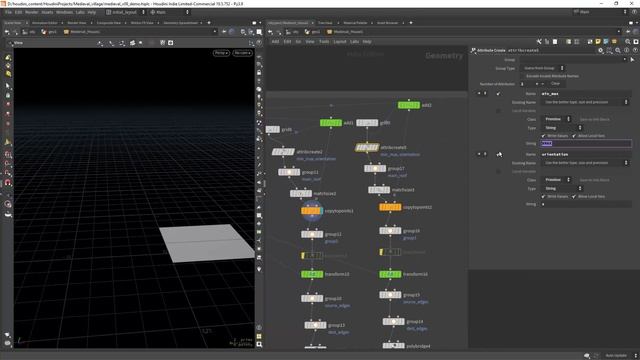Toggle Allow Local Vars for atx_max attribute
Viewport: 640px width, 360px height.
(x=574, y=136)
